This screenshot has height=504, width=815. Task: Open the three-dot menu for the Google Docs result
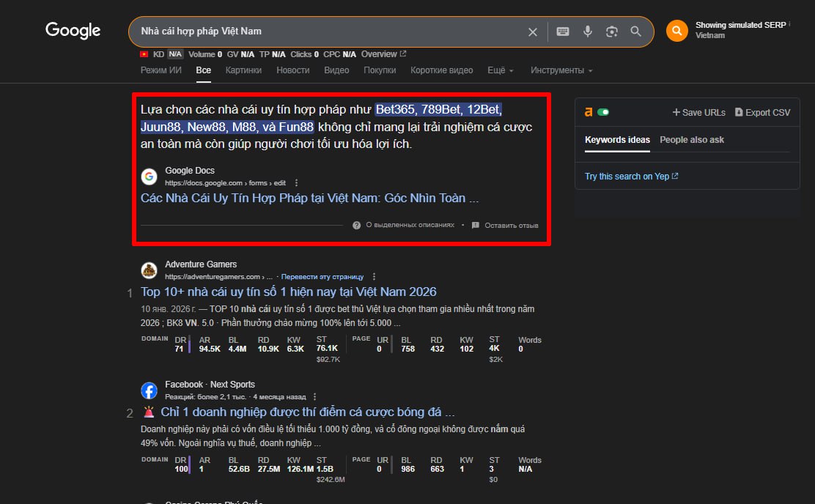pos(296,183)
